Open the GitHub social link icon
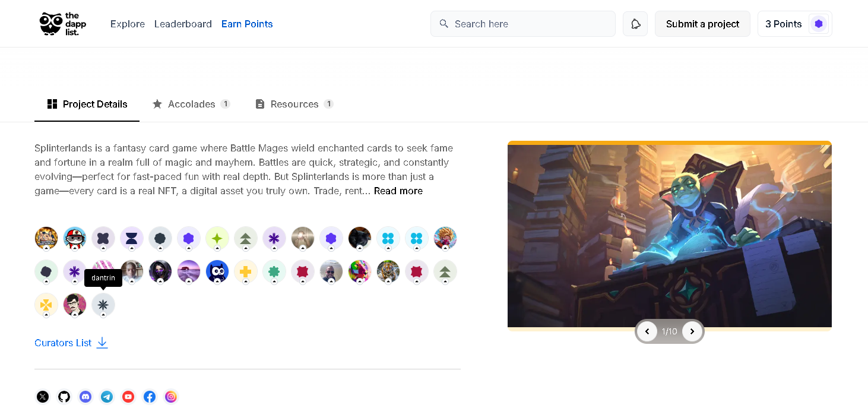 pos(64,397)
